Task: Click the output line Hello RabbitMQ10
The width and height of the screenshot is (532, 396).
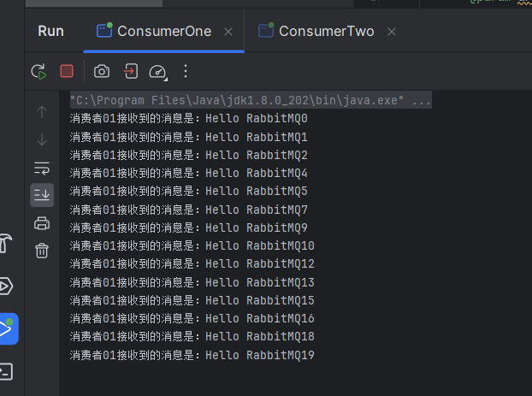Action: pos(192,245)
